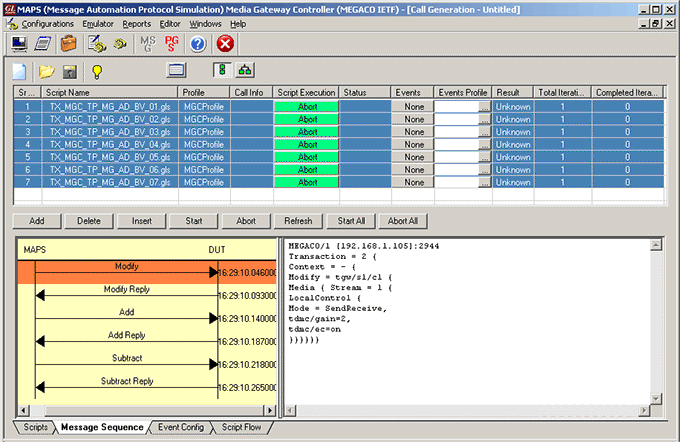Image resolution: width=680 pixels, height=442 pixels.
Task: Click the yellow telephone toolbar icon
Action: point(120,44)
